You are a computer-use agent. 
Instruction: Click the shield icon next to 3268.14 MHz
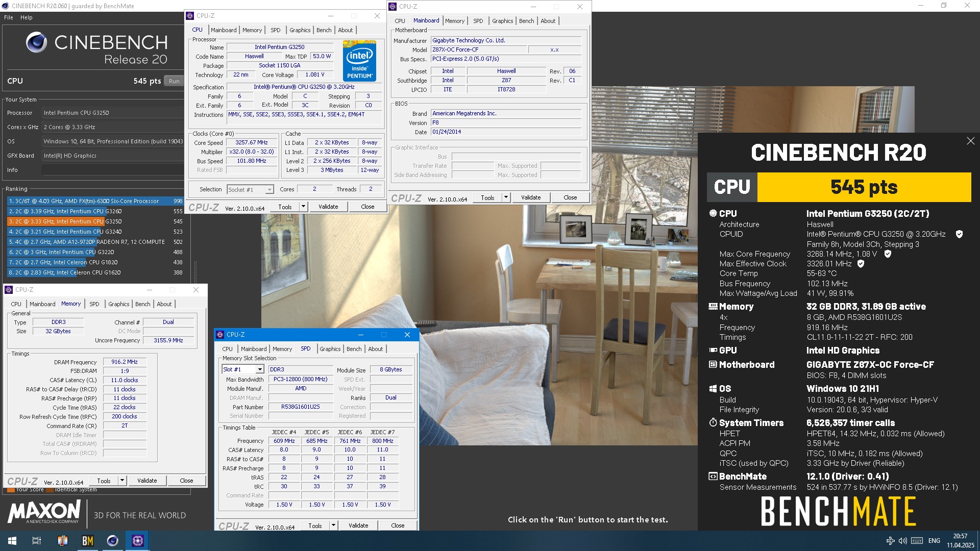[x=888, y=254]
